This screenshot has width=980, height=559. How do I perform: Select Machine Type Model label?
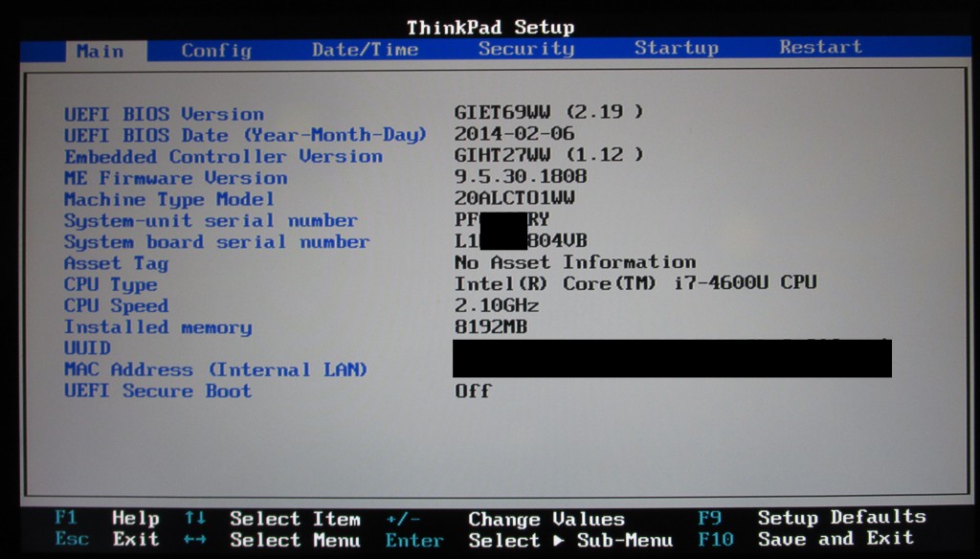(x=168, y=199)
